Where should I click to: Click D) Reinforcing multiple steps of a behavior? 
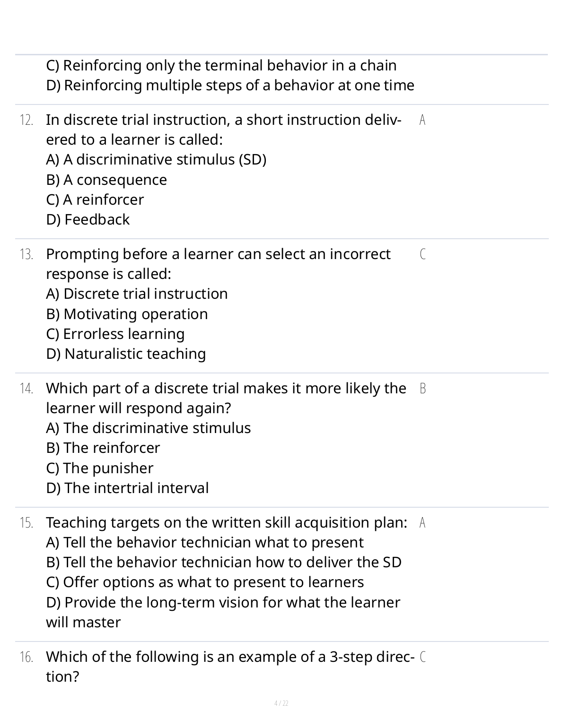(x=230, y=85)
